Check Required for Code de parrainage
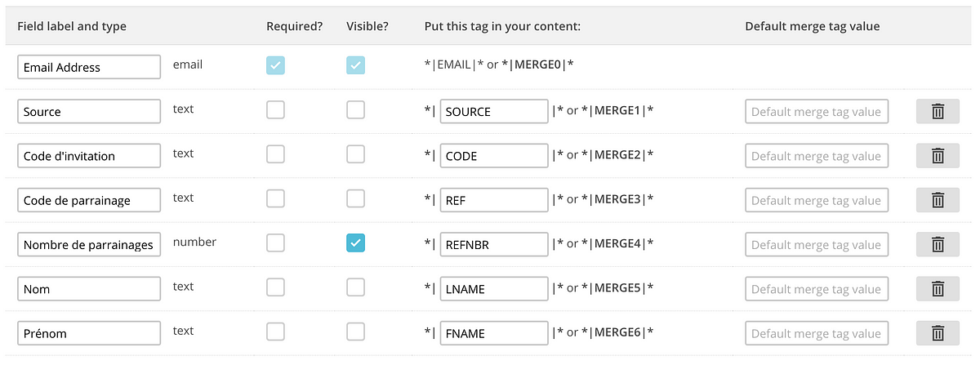 pyautogui.click(x=276, y=198)
